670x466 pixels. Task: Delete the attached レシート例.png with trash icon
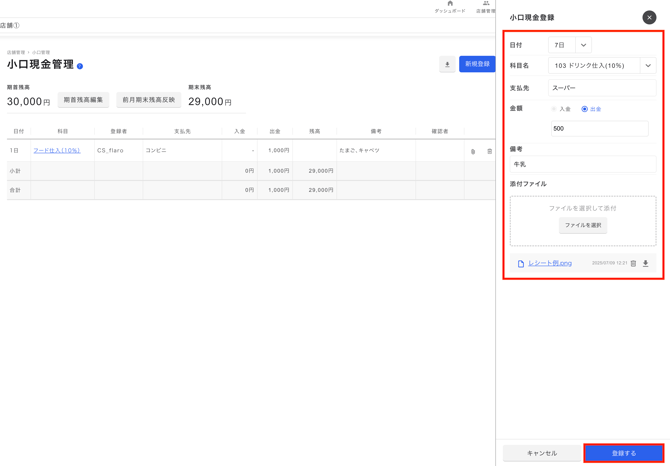[634, 264]
